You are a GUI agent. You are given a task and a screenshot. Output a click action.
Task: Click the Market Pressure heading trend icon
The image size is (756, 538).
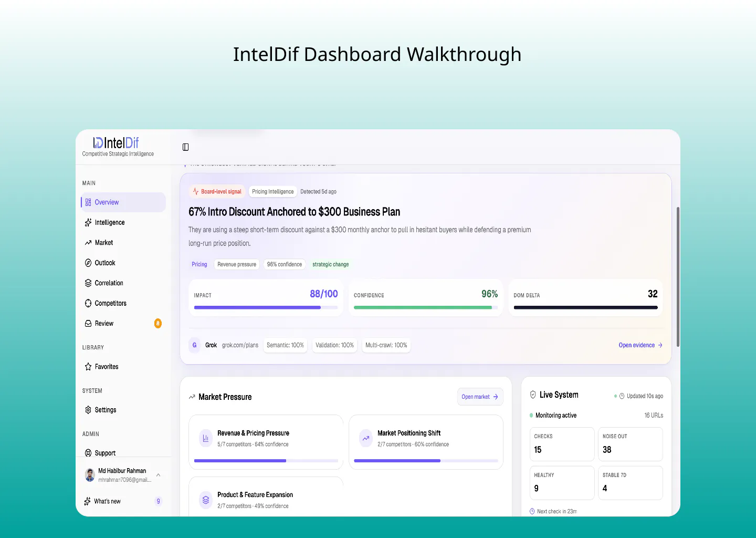(x=192, y=397)
